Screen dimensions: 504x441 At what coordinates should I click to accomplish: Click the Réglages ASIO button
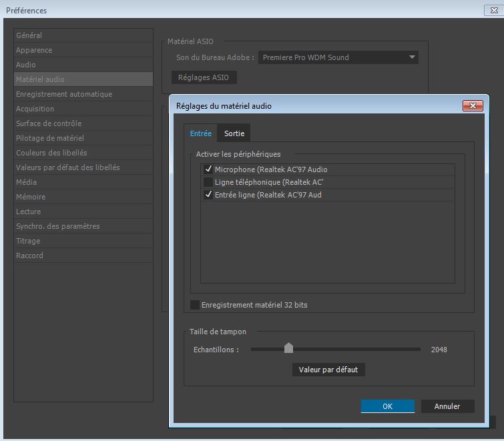(204, 77)
